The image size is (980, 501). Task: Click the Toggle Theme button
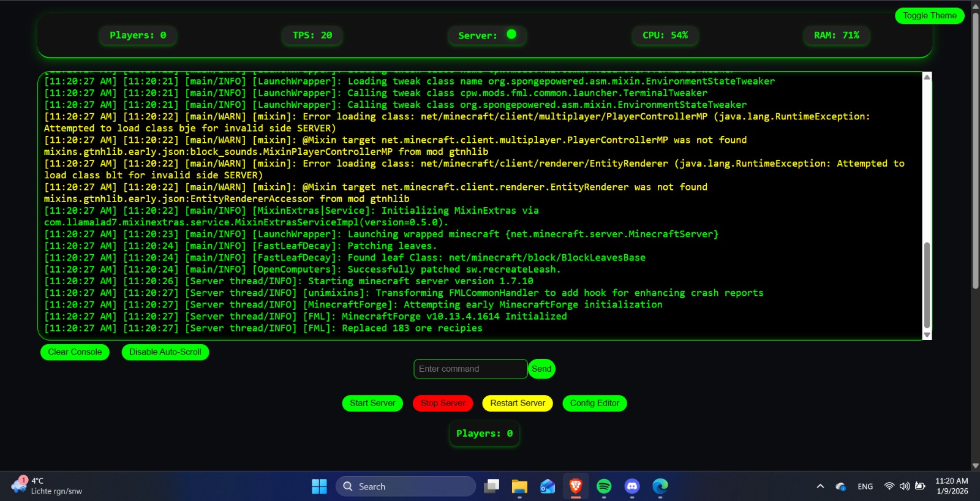click(x=929, y=15)
